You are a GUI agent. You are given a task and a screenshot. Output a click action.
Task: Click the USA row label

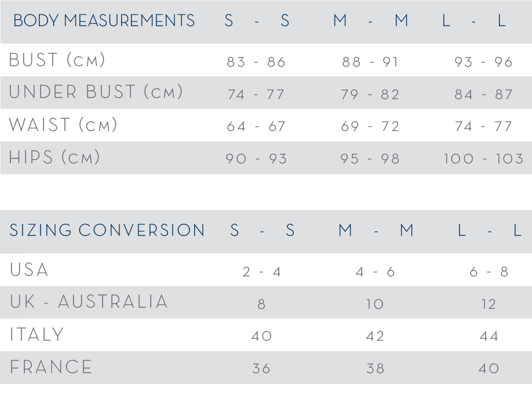point(29,270)
